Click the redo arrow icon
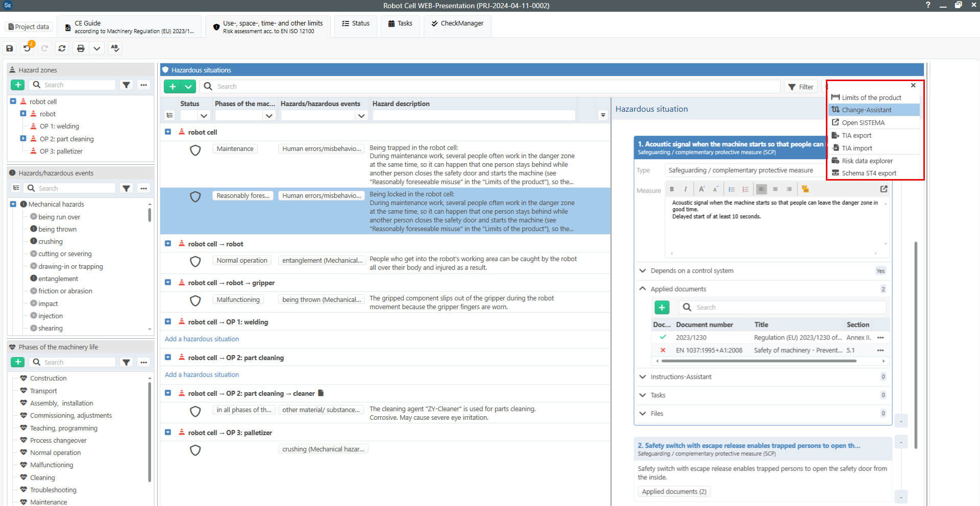Screen dimensions: 980x506 click(x=44, y=48)
